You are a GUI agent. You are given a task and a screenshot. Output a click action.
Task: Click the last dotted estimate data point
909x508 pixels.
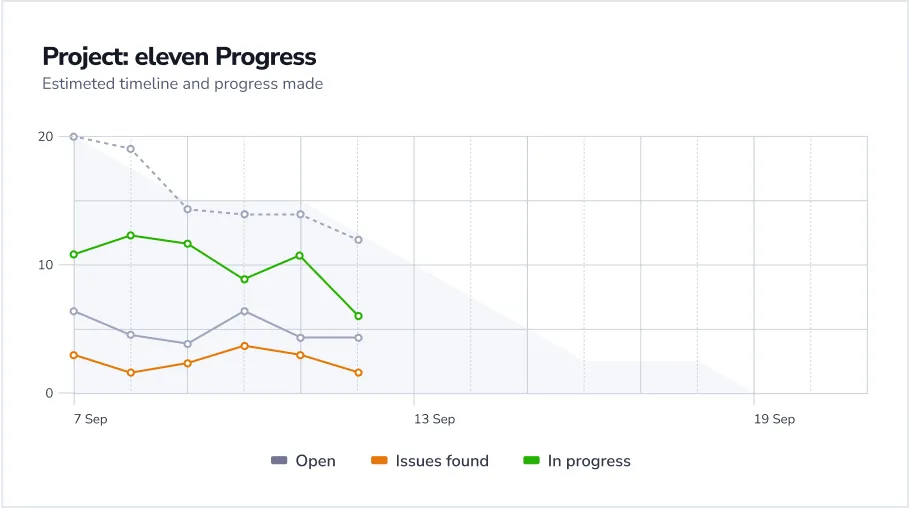coord(358,240)
